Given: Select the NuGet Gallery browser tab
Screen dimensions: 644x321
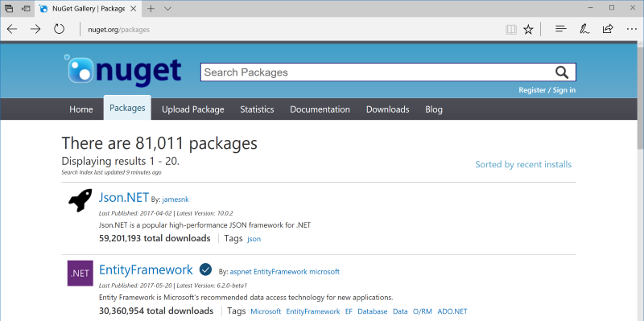Looking at the screenshot, I should [89, 8].
